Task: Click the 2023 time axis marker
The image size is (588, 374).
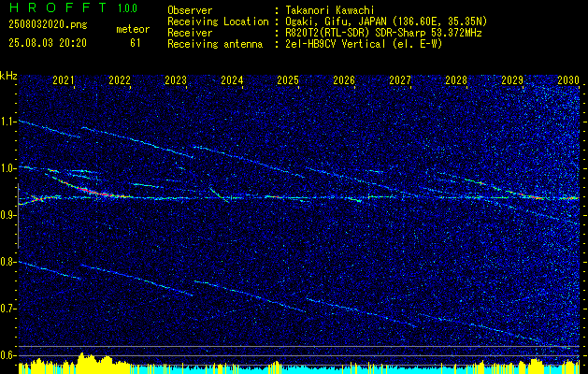Action: click(x=176, y=79)
